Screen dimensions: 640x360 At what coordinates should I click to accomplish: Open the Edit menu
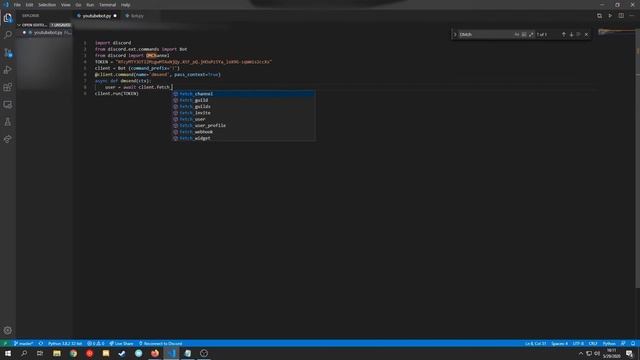29,5
